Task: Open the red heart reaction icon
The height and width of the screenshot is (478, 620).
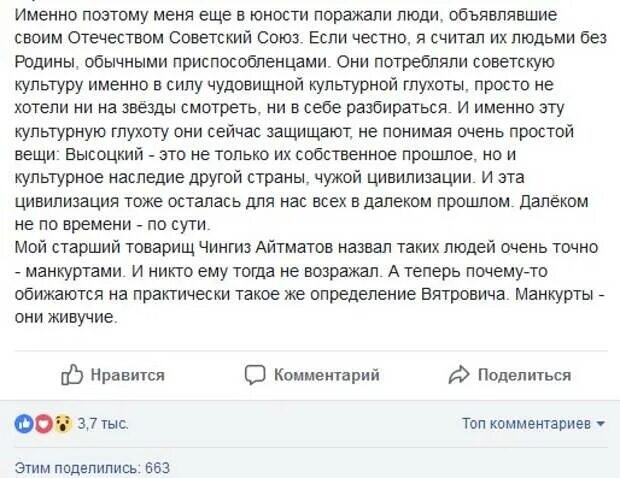Action: coord(43,424)
